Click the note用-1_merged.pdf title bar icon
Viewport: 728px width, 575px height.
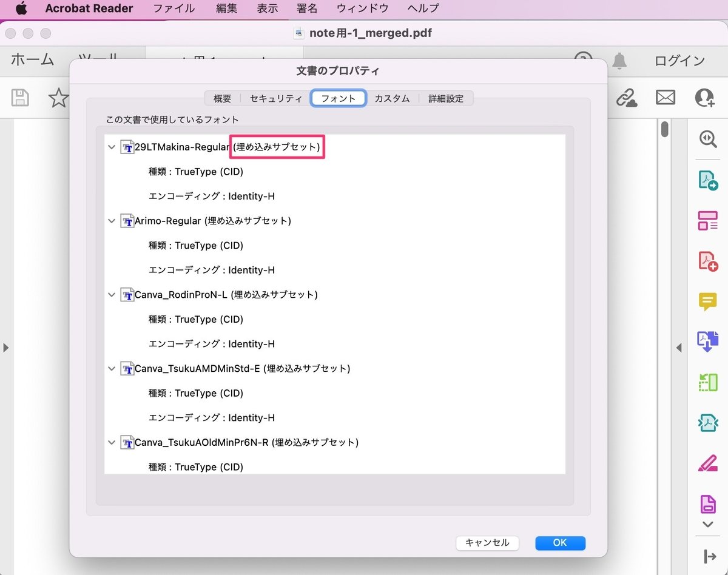pyautogui.click(x=299, y=33)
